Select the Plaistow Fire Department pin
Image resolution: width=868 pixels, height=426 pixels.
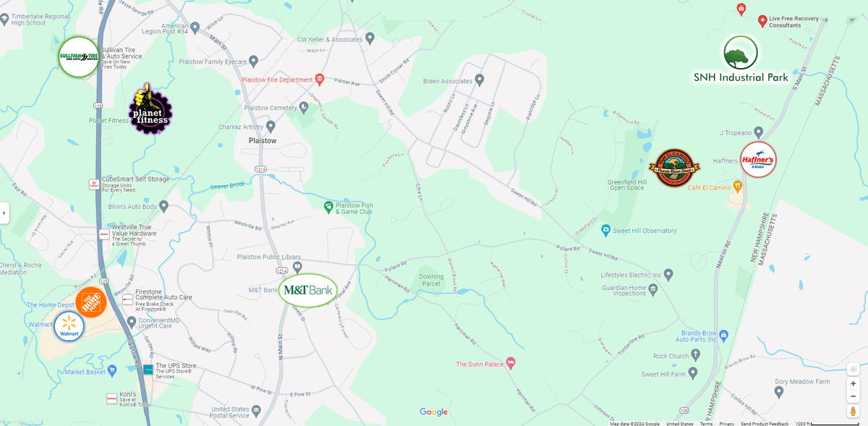tap(319, 79)
